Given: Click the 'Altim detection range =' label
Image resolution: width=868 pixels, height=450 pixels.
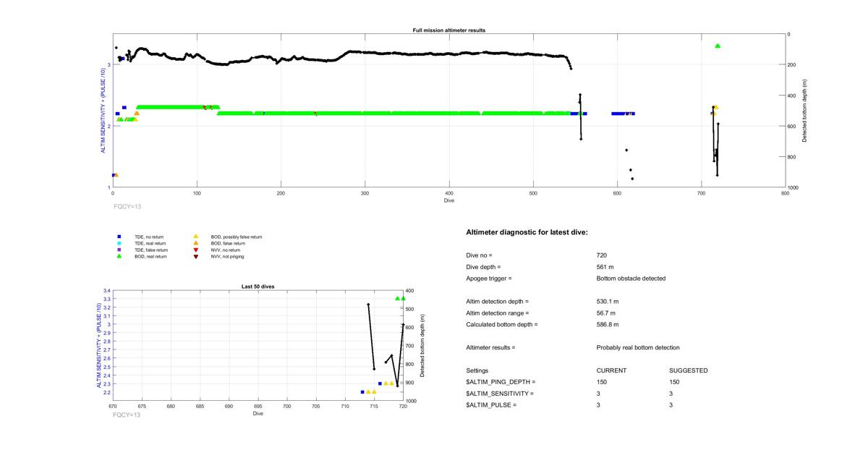Looking at the screenshot, I should click(498, 313).
